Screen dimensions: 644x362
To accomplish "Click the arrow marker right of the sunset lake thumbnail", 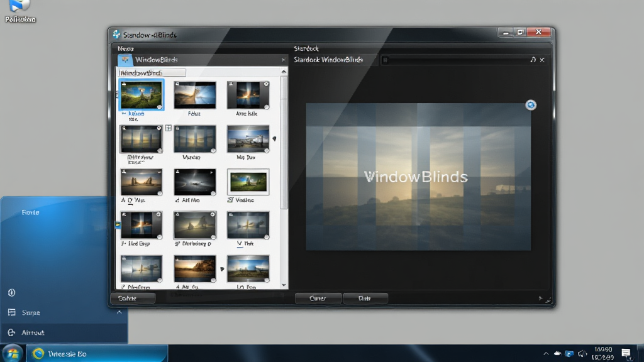I will pyautogui.click(x=222, y=269).
